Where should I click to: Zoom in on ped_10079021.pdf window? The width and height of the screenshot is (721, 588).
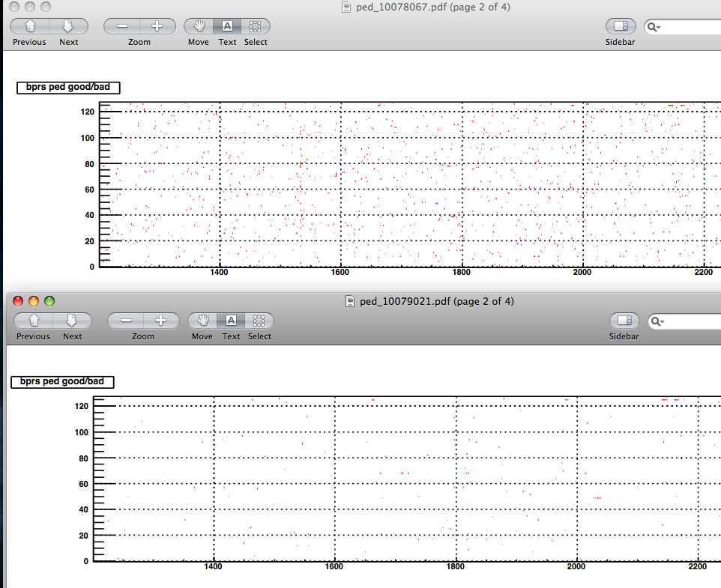point(161,320)
